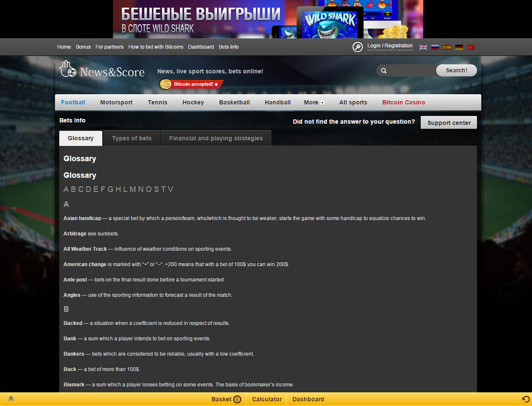Jump to letter S in glossary index

[156, 189]
